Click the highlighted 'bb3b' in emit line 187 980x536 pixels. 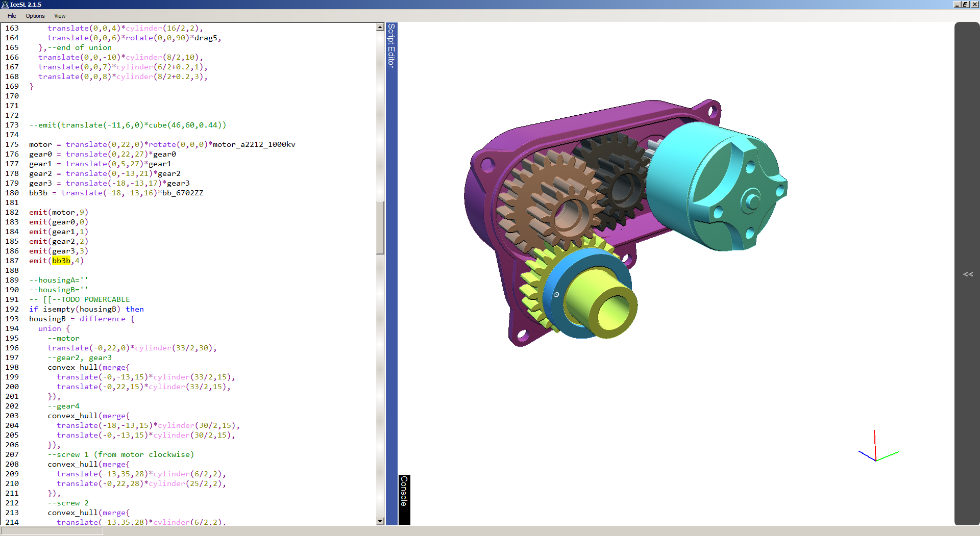tap(61, 261)
